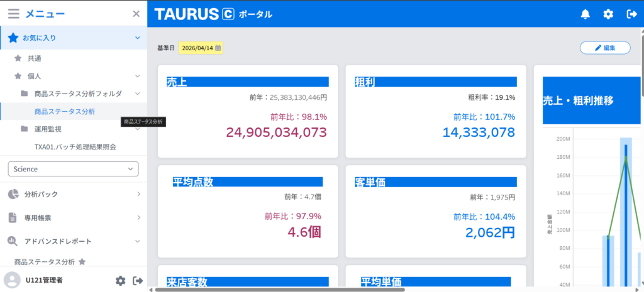Open the 共通 favorites item
The height and width of the screenshot is (292, 644).
click(x=35, y=58)
